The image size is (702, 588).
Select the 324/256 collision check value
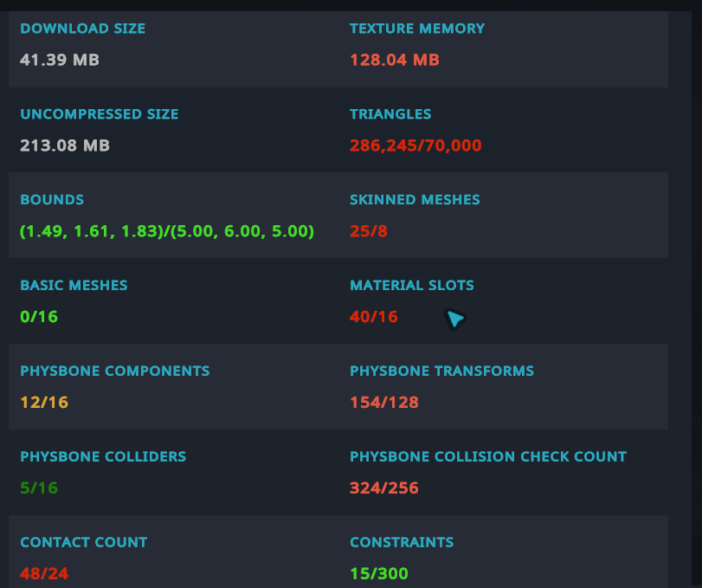pyautogui.click(x=384, y=488)
